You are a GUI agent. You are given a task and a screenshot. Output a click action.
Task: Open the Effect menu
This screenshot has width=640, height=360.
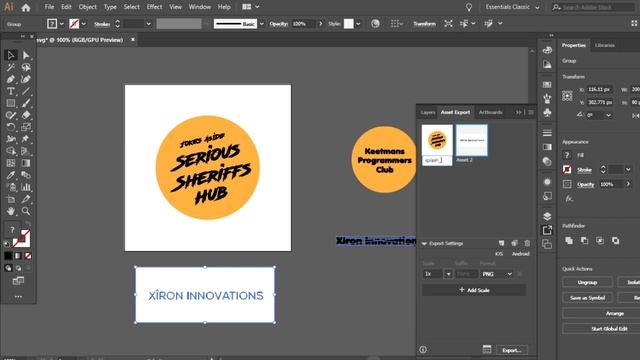(154, 7)
